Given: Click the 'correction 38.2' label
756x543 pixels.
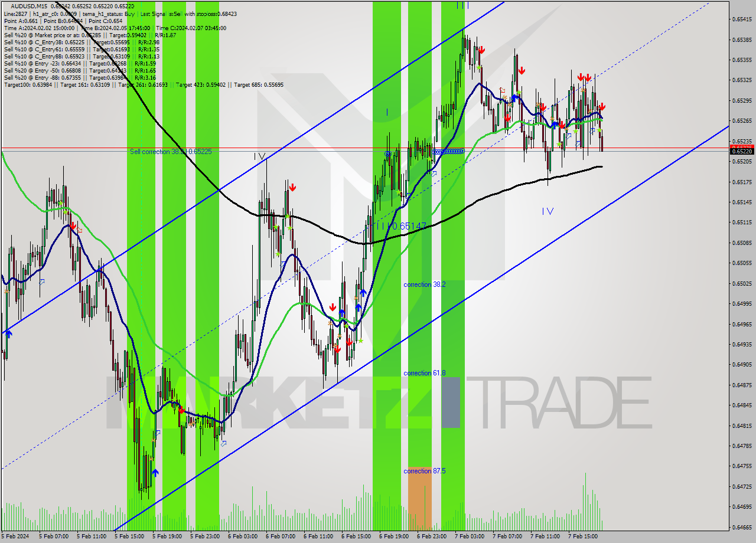Looking at the screenshot, I should (x=424, y=284).
